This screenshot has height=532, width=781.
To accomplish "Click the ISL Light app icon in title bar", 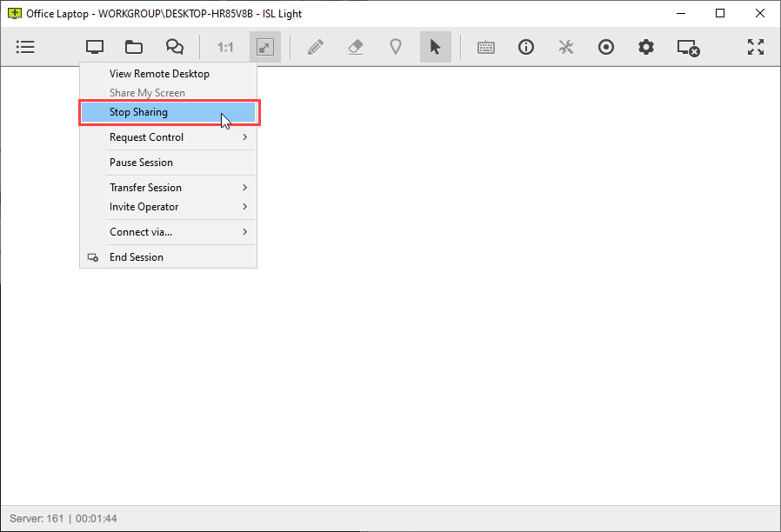I will (15, 13).
